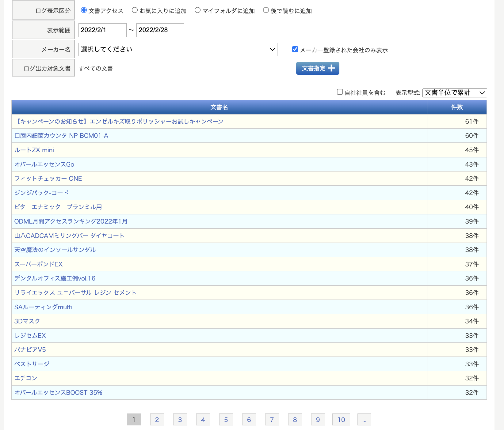
Task: Open オパールエッセンスBOOST 35% link
Action: [58, 393]
